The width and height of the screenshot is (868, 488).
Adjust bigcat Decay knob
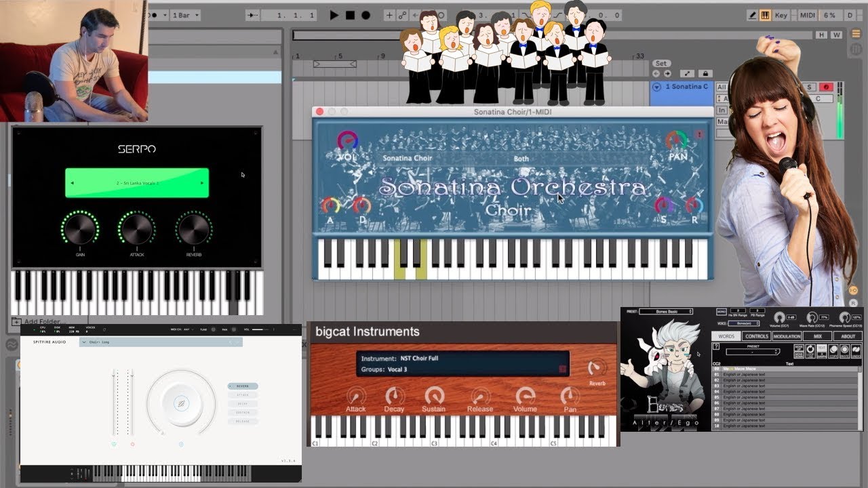[394, 396]
